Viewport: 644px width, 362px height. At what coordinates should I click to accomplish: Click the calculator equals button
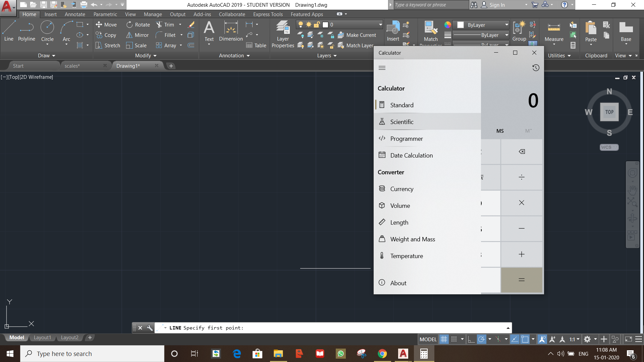click(521, 280)
